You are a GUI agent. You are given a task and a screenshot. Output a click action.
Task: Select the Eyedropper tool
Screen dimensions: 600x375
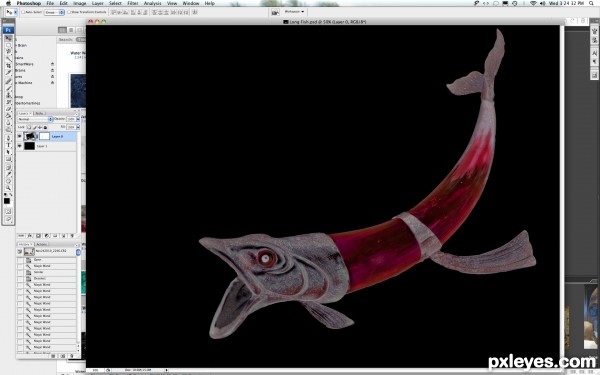tap(8, 174)
